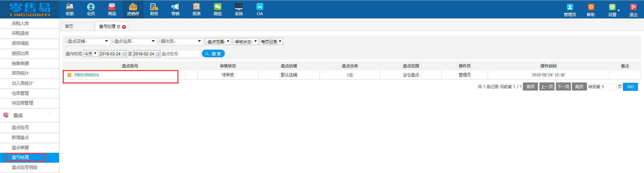Viewport: 644px width, 173px height.
Task: Click the 尾页 last page button
Action: 579,86
